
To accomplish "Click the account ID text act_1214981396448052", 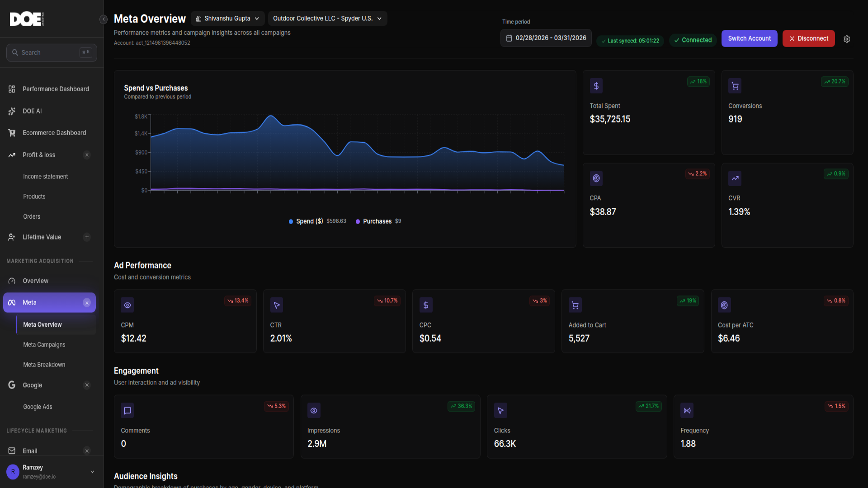I will pyautogui.click(x=163, y=43).
